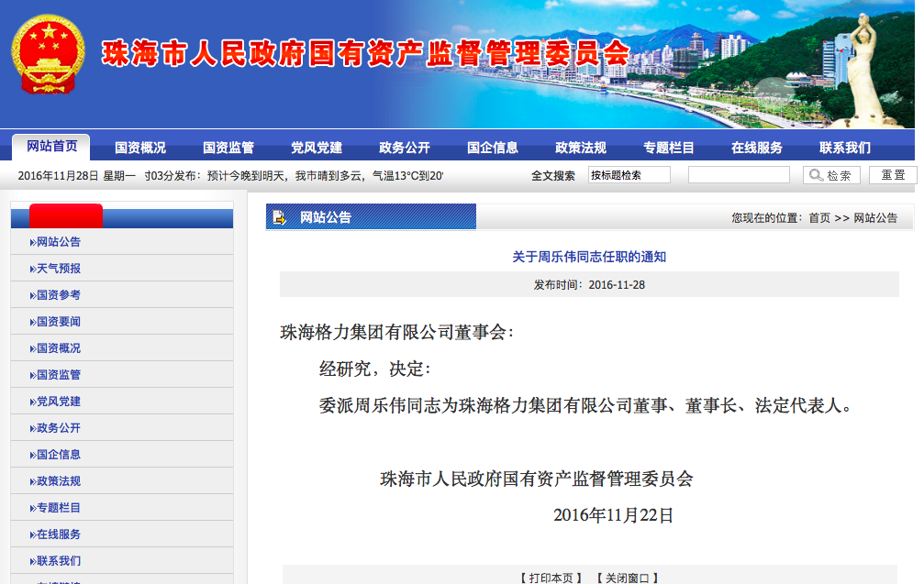The image size is (924, 584).
Task: Click the document icon beside 网站公告 heading
Action: 279,217
